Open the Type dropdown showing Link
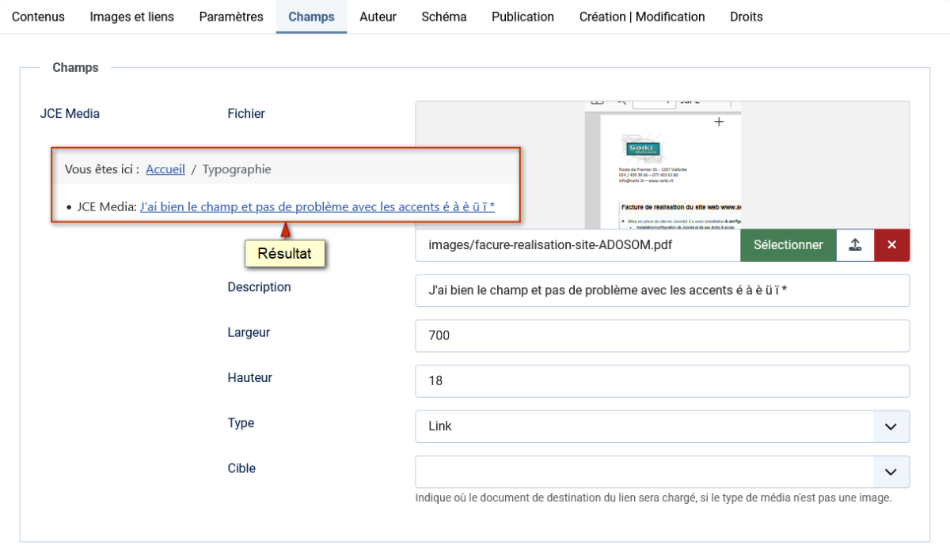This screenshot has width=950, height=560. (x=663, y=426)
